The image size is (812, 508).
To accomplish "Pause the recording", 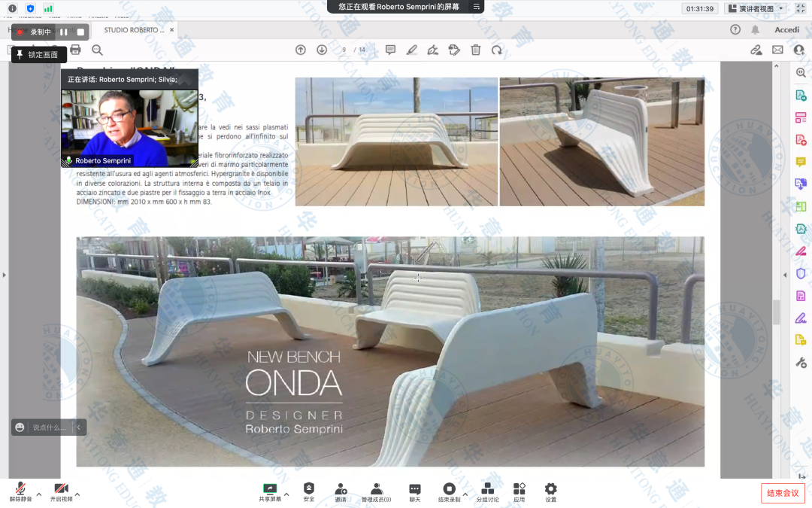I will [x=64, y=32].
